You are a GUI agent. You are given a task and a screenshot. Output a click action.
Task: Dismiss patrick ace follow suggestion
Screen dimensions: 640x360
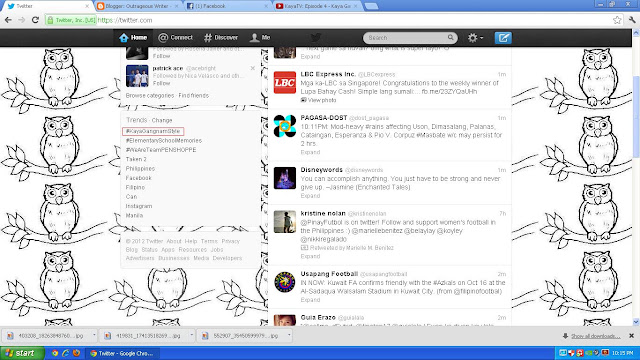253,68
